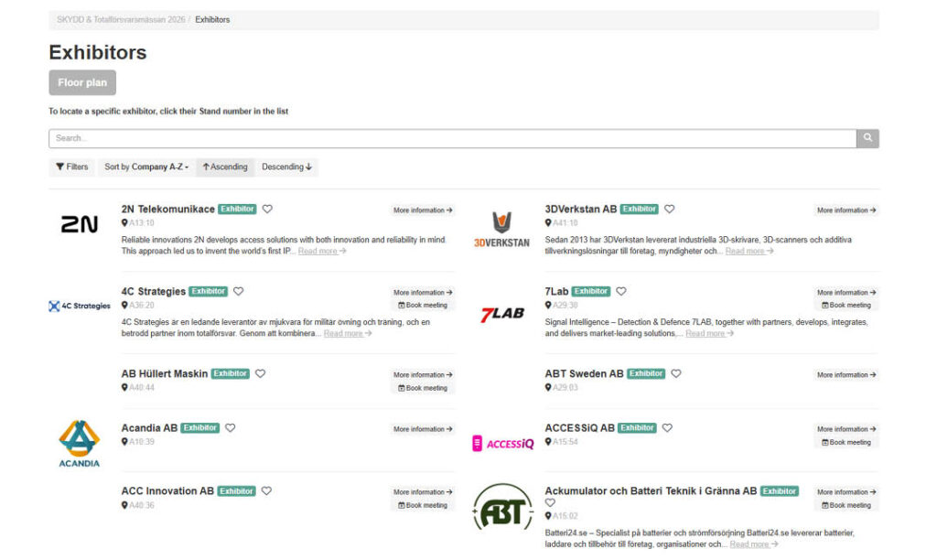Open More information for 3DVerkstan AB
The width and height of the screenshot is (937, 560).
click(x=846, y=210)
